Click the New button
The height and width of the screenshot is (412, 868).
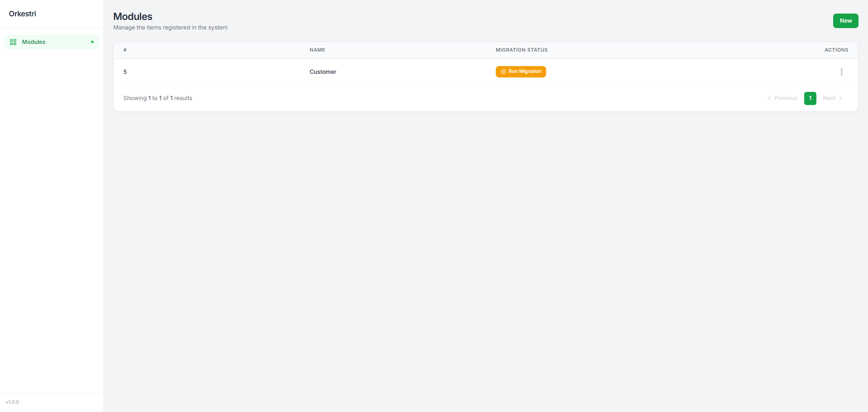point(845,20)
